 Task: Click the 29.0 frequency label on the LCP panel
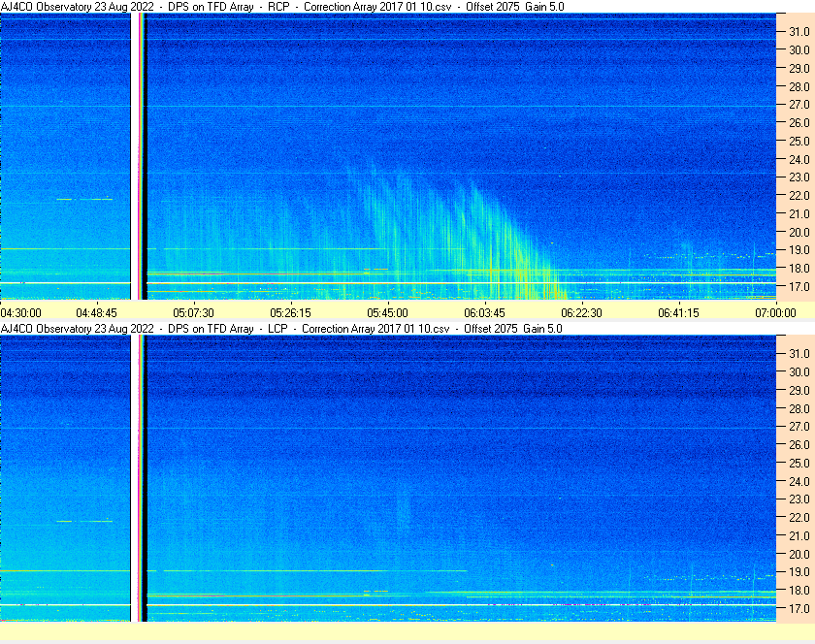799,390
